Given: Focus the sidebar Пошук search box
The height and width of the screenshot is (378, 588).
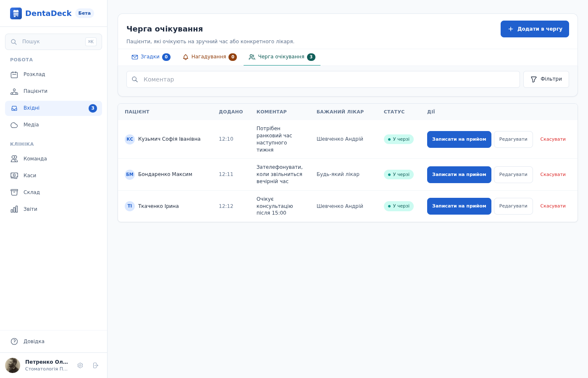Looking at the screenshot, I should (53, 42).
